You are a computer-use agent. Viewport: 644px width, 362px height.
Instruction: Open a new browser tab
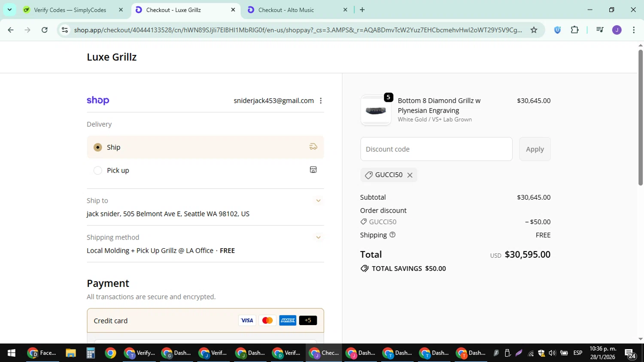pos(362,9)
